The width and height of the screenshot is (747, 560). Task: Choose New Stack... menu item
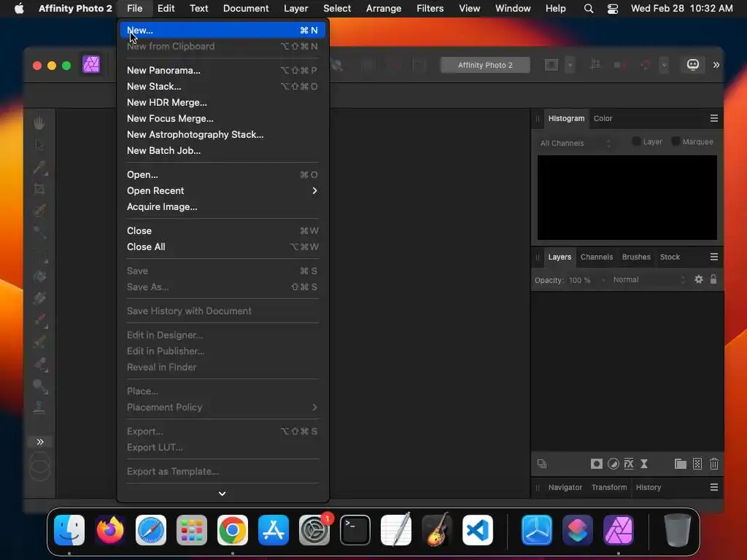coord(222,86)
